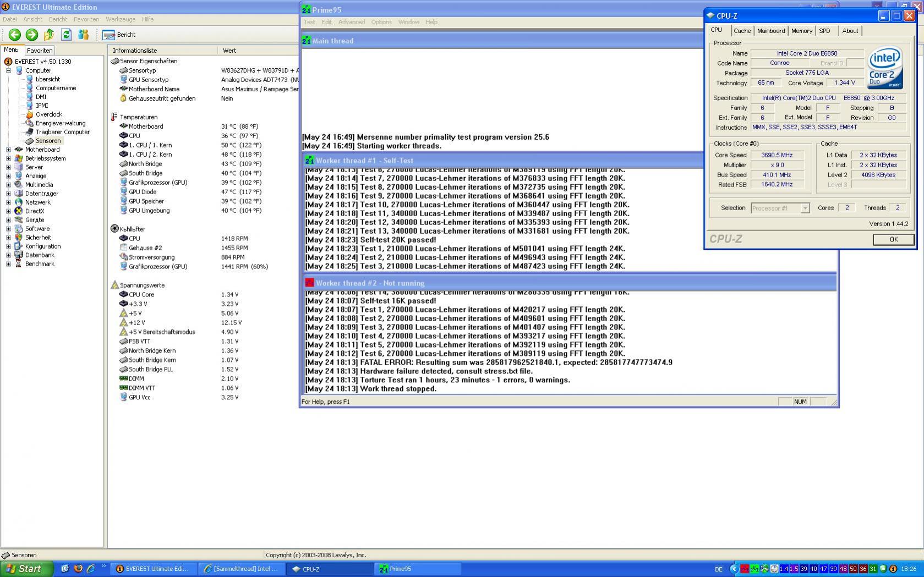The width and height of the screenshot is (924, 577).
Task: Click the Worker thread #2 Not running title bar
Action: click(x=570, y=283)
